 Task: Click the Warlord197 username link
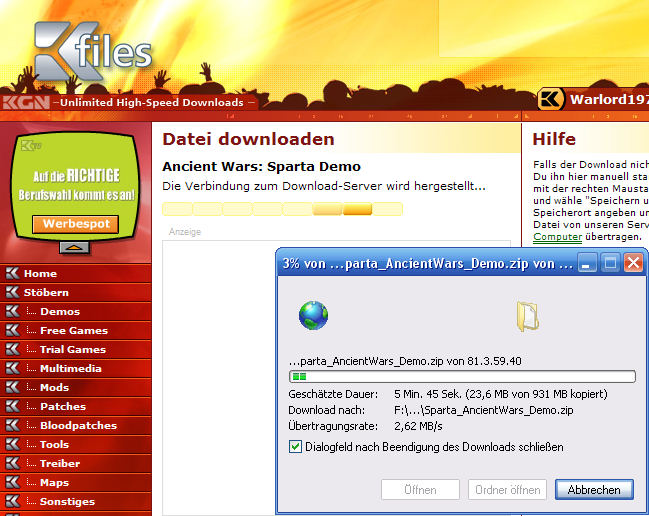pyautogui.click(x=609, y=100)
